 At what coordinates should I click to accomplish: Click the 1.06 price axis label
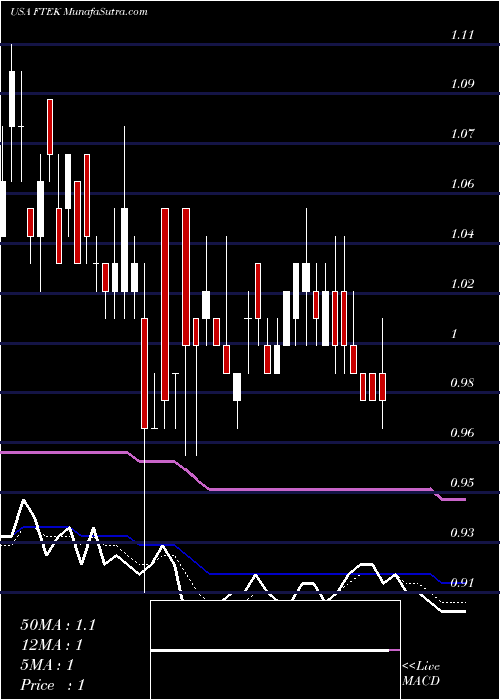462,184
